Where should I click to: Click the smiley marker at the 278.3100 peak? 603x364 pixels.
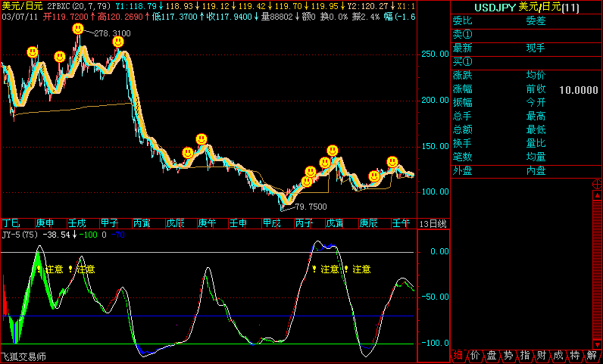click(x=78, y=29)
